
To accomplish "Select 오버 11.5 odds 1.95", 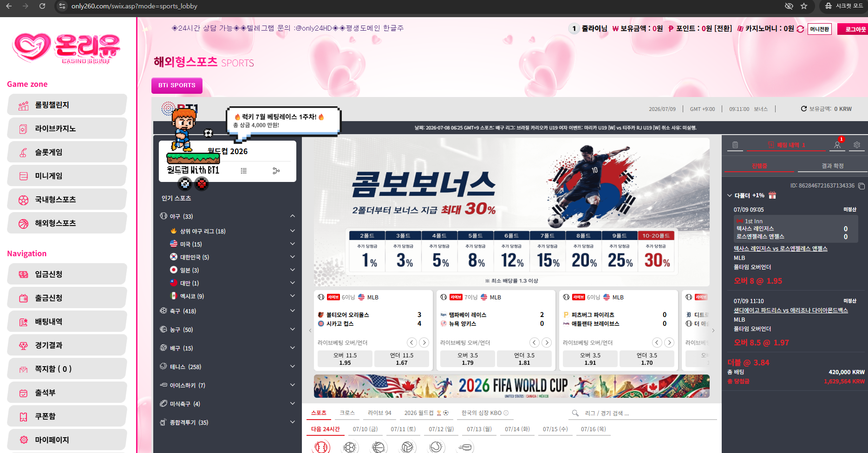I will coord(345,359).
